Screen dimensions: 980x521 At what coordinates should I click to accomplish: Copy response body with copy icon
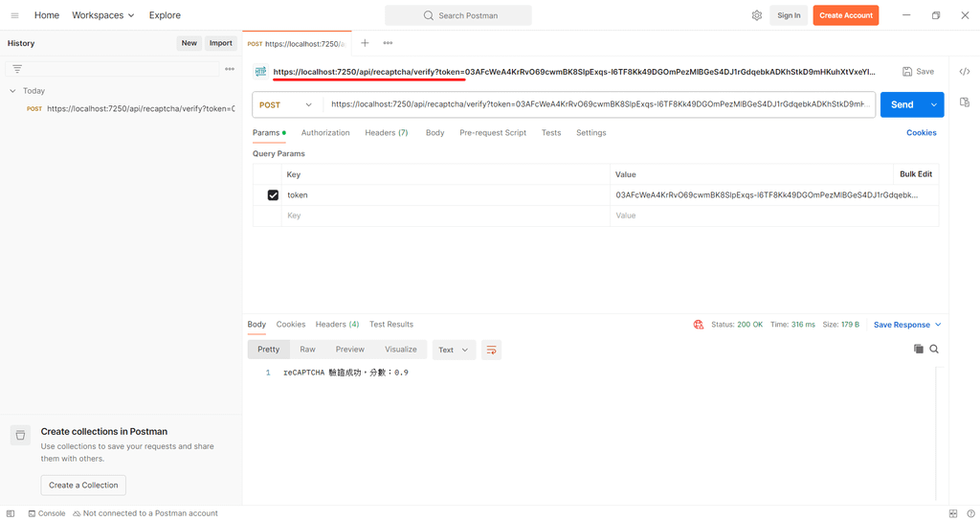point(918,349)
